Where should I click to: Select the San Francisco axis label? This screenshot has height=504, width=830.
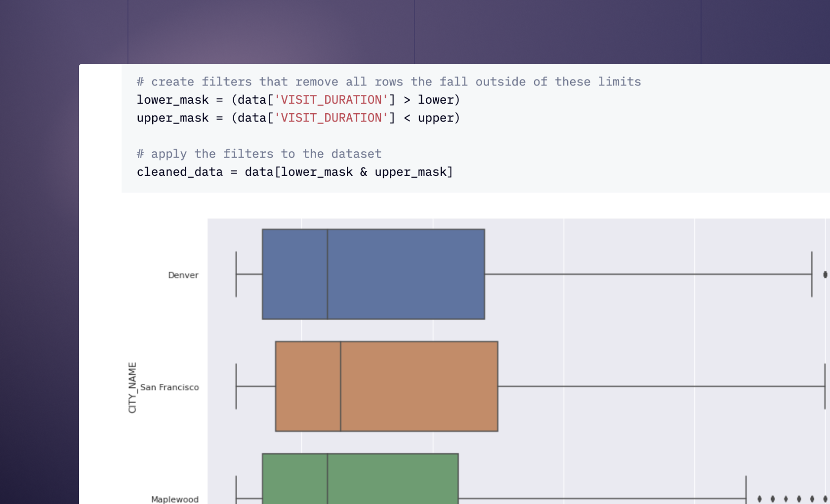click(x=169, y=387)
